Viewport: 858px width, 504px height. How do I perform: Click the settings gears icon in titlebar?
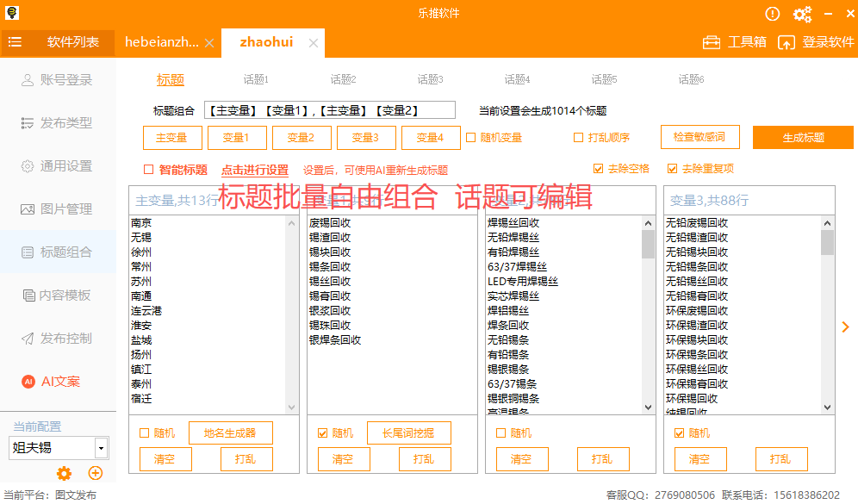[803, 13]
